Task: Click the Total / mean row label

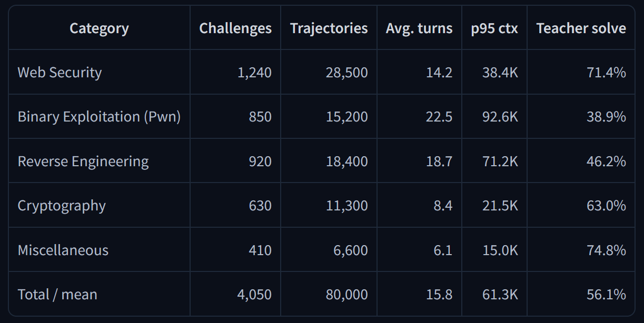Action: click(57, 295)
